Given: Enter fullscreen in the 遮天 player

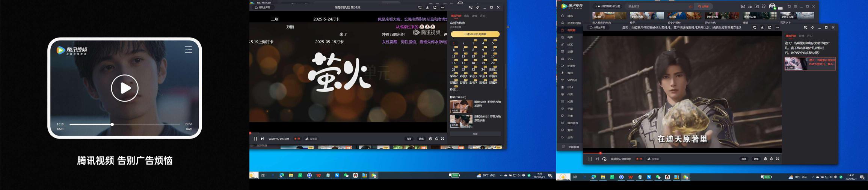Looking at the screenshot, I should (777, 159).
